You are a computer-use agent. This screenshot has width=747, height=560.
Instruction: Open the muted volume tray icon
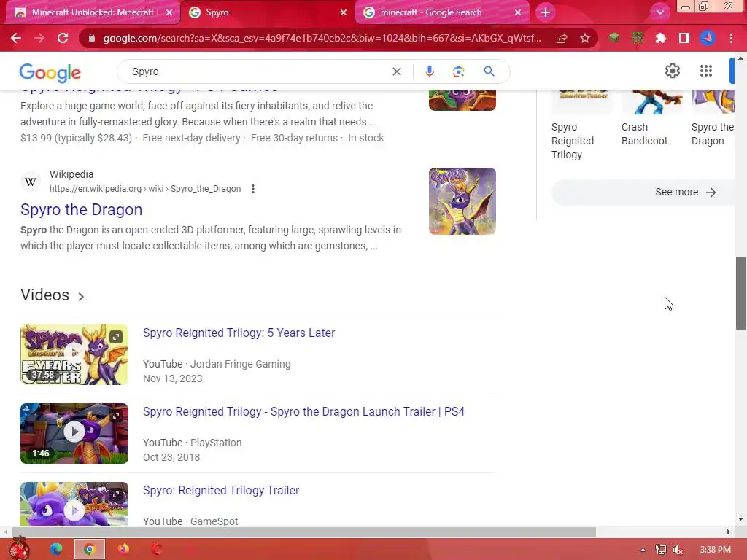point(678,550)
